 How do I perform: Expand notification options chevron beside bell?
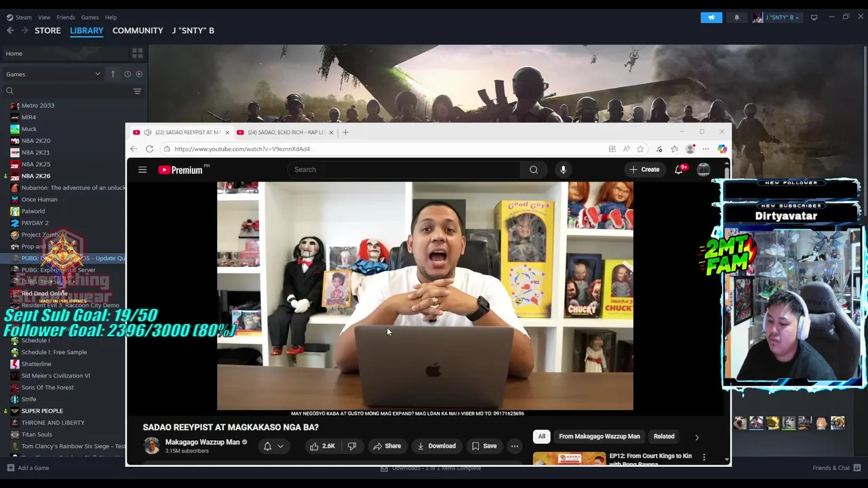[280, 446]
